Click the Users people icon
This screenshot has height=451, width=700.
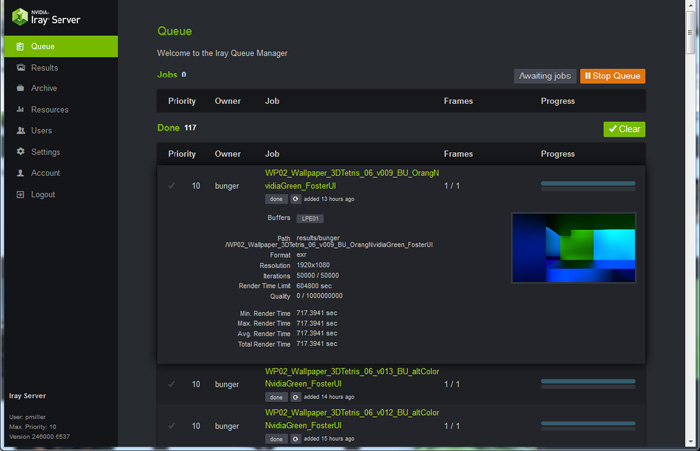pyautogui.click(x=21, y=130)
